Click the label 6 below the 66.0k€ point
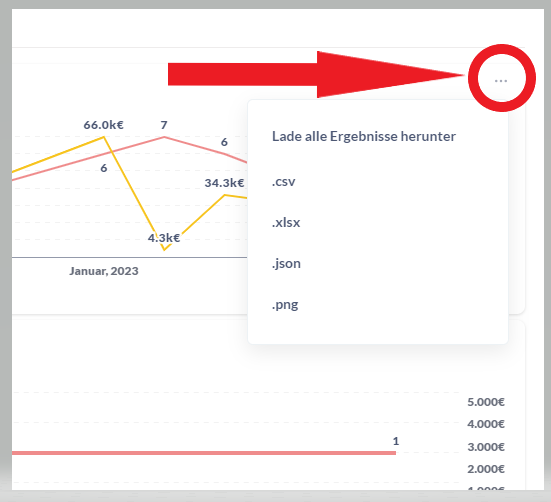The width and height of the screenshot is (551, 502). pyautogui.click(x=104, y=168)
